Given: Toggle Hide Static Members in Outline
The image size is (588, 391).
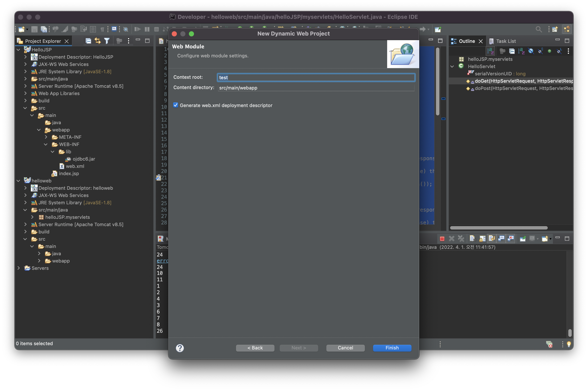Looking at the screenshot, I should click(540, 51).
